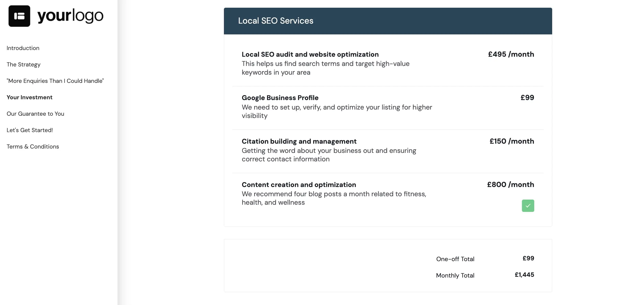Navigate to The Strategy section

tap(23, 64)
